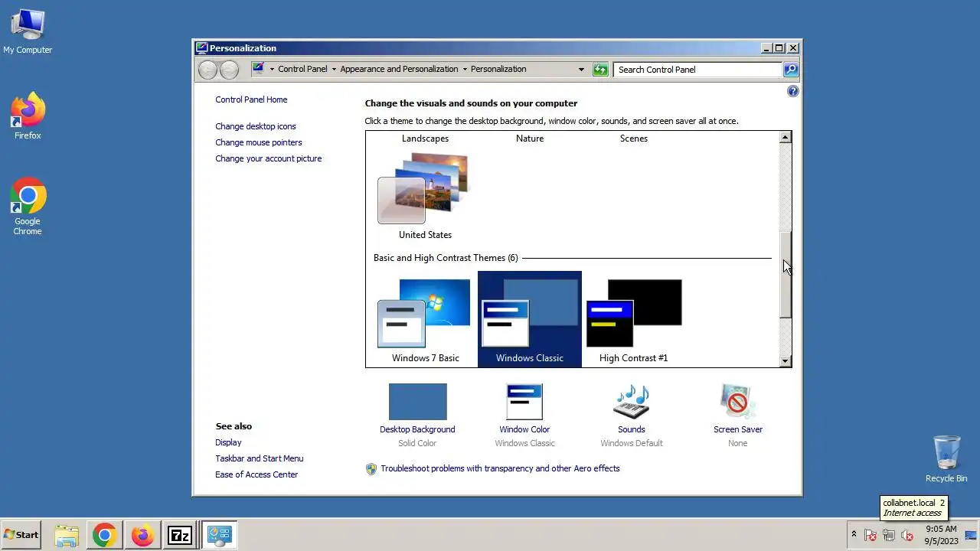Open Change your account picture link
Image resolution: width=980 pixels, height=551 pixels.
coord(268,158)
